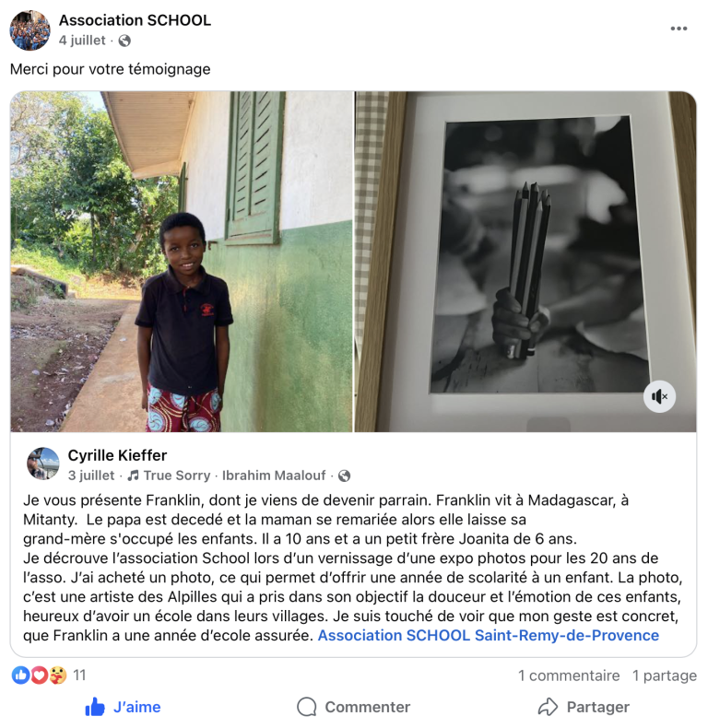The image size is (708, 728).
Task: Open the framed pencils photo video
Action: click(x=525, y=262)
